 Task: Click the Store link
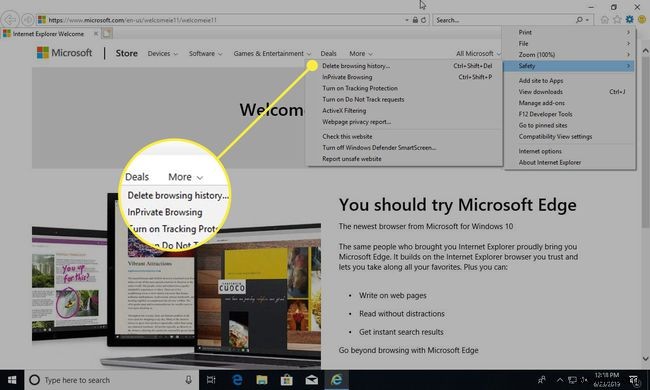(126, 53)
